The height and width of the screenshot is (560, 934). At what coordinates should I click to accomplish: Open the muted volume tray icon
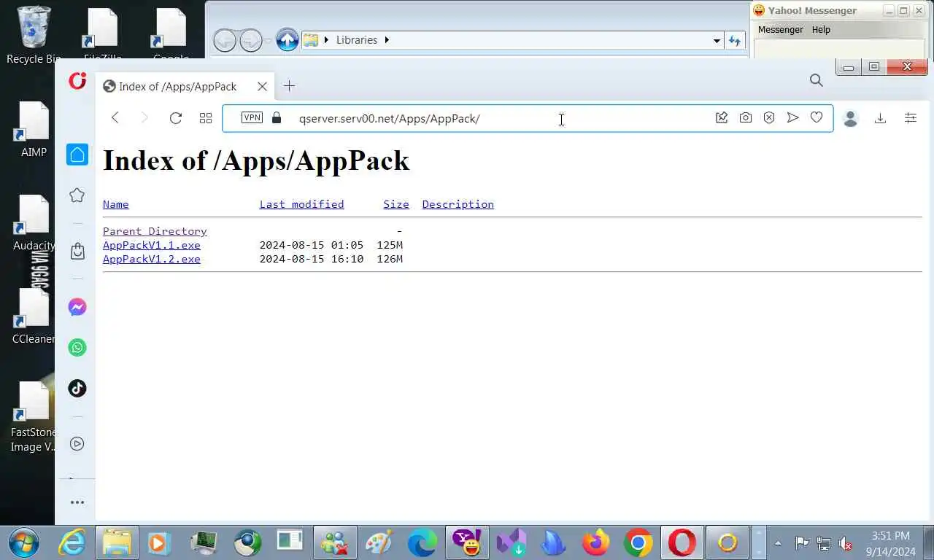pyautogui.click(x=846, y=543)
